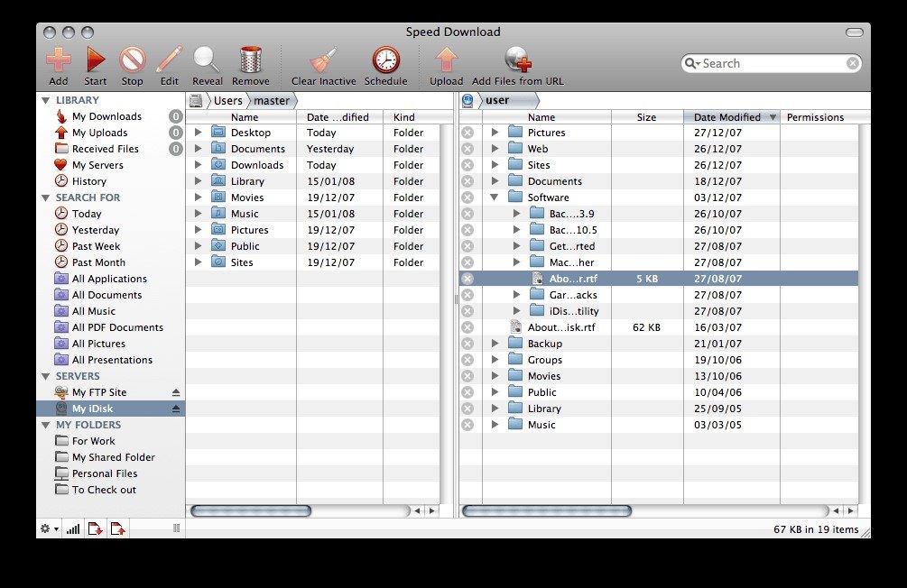Viewport: 907px width, 588px height.
Task: Click the Remove trash can icon
Action: point(251,60)
